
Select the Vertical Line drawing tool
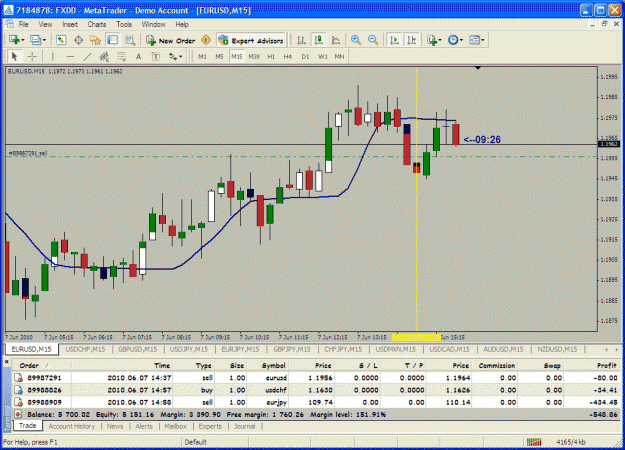pos(53,57)
